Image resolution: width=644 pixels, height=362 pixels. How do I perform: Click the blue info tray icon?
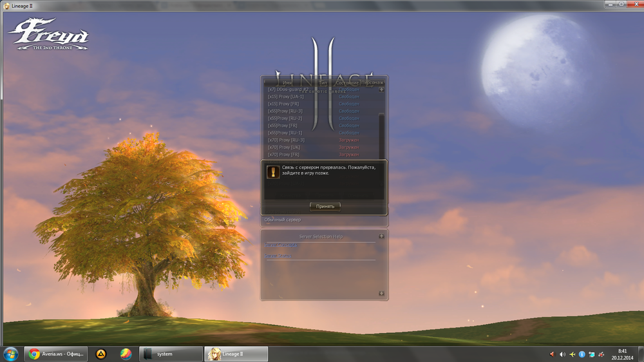pyautogui.click(x=582, y=354)
